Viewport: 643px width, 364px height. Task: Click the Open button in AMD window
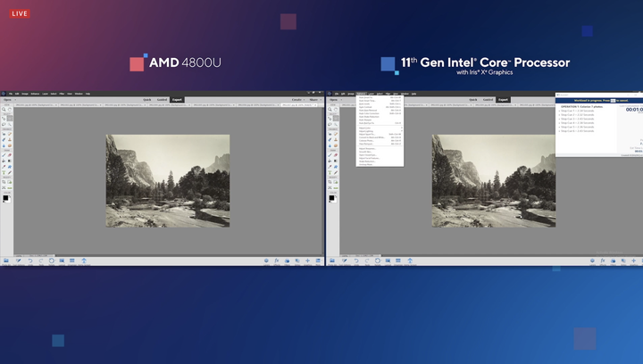[x=7, y=100]
